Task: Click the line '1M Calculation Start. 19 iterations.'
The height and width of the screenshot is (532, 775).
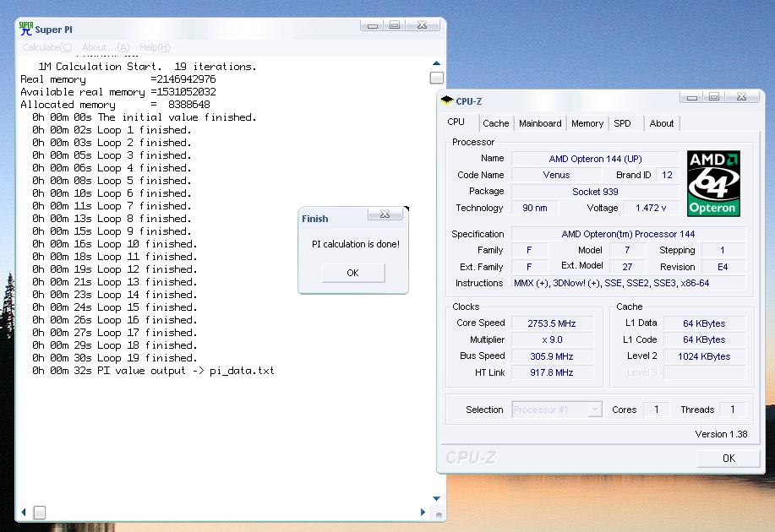Action: click(147, 66)
